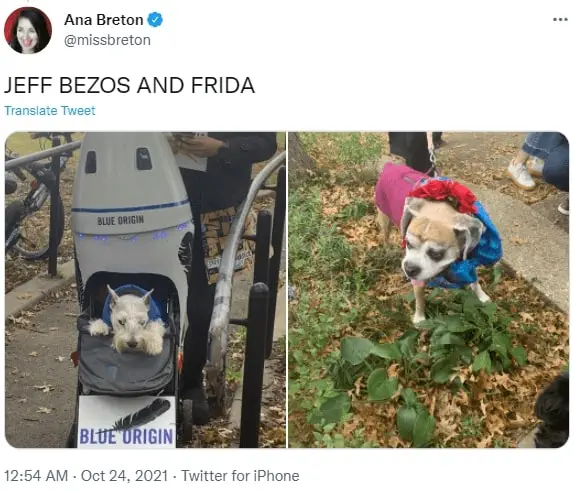Click the white schnauzer in the stroller
Screen dimensions: 574x497
coord(128,321)
